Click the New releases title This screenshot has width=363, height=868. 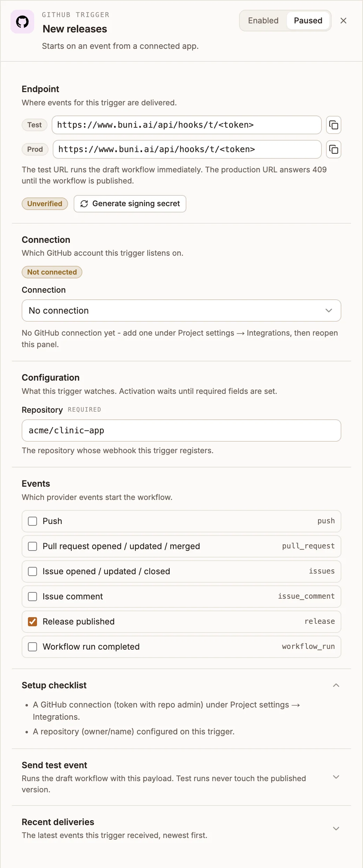pos(75,29)
